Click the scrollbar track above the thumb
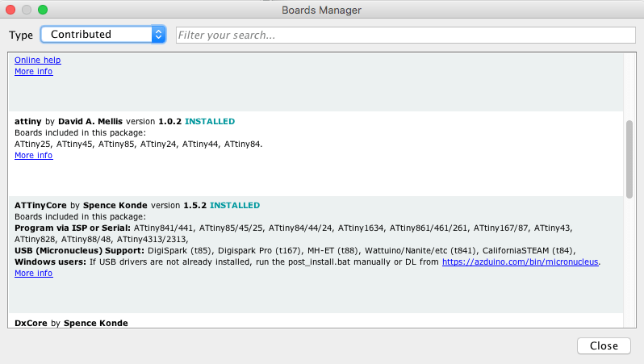 point(629,86)
